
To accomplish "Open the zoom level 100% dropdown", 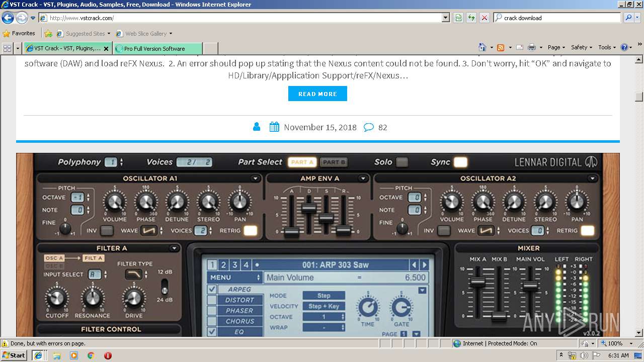I will point(631,343).
